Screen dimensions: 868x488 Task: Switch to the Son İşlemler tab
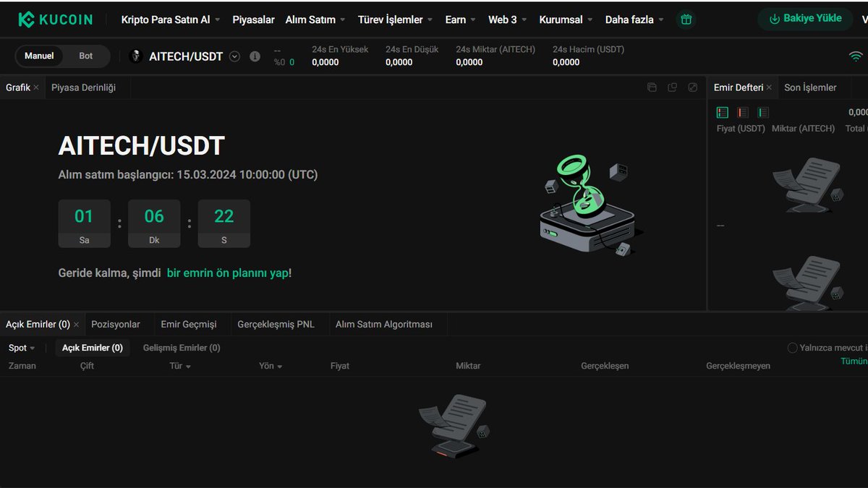tap(811, 87)
